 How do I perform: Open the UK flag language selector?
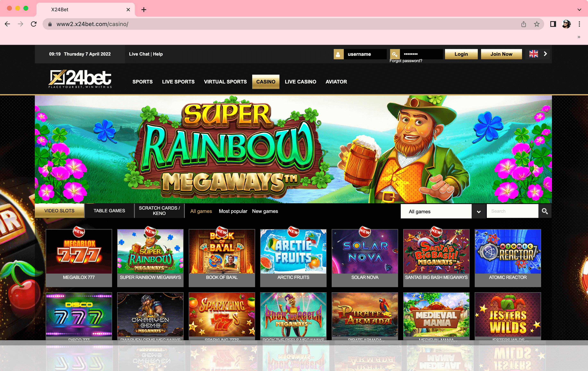(534, 54)
